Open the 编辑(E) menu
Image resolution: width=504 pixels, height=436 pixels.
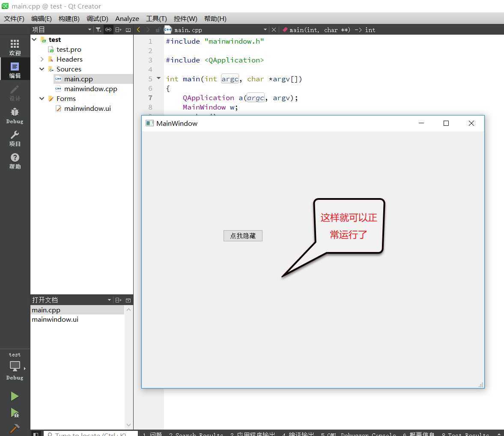pyautogui.click(x=42, y=19)
